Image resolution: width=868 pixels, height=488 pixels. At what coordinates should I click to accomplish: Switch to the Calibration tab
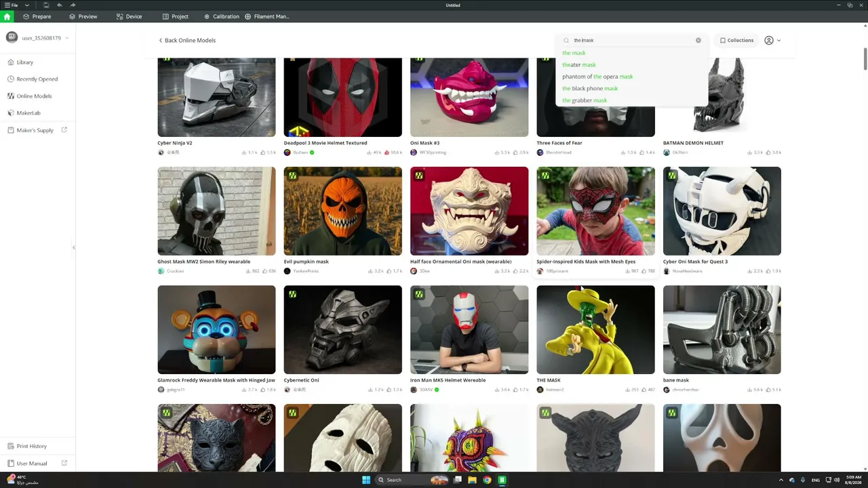click(221, 16)
